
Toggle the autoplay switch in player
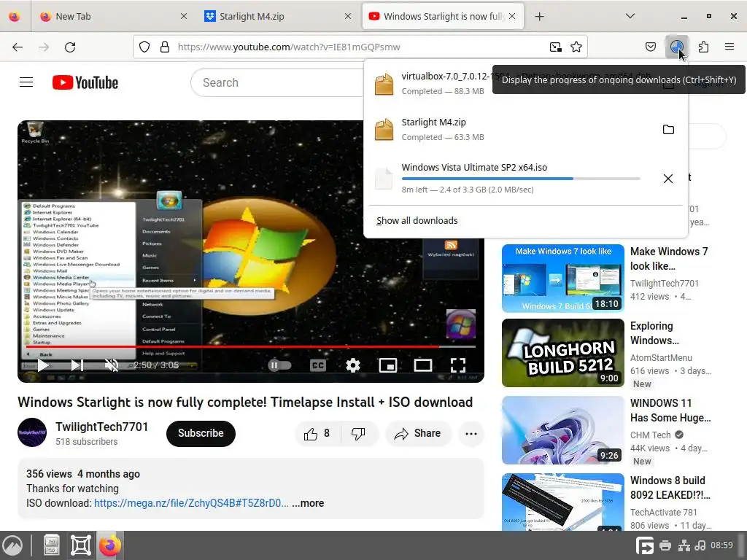[279, 365]
